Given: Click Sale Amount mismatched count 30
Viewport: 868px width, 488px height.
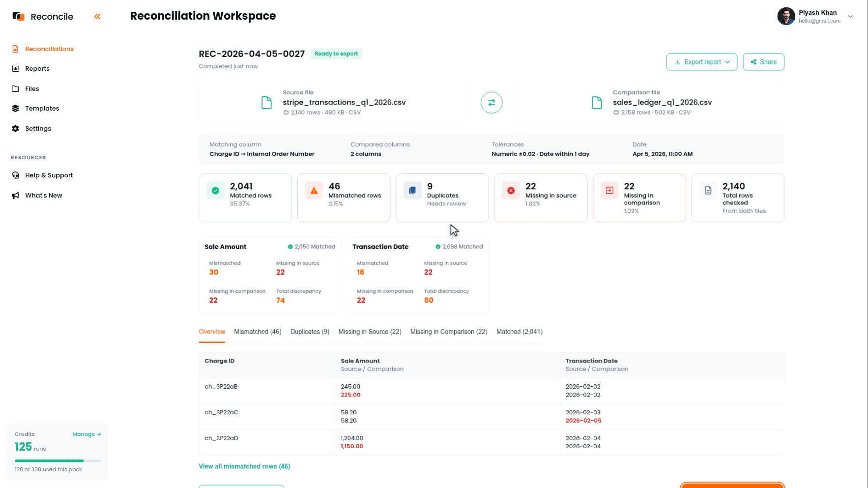Looking at the screenshot, I should (x=214, y=272).
